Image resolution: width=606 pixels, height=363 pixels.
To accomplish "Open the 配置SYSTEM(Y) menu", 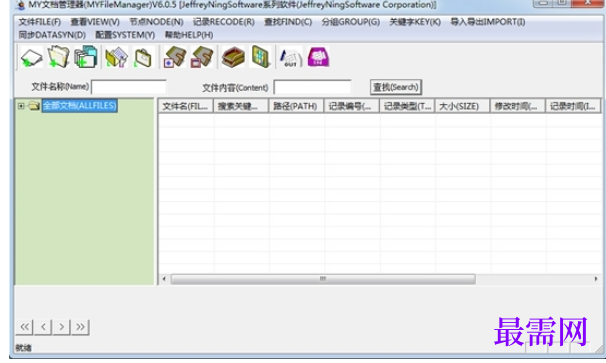I will pyautogui.click(x=125, y=35).
